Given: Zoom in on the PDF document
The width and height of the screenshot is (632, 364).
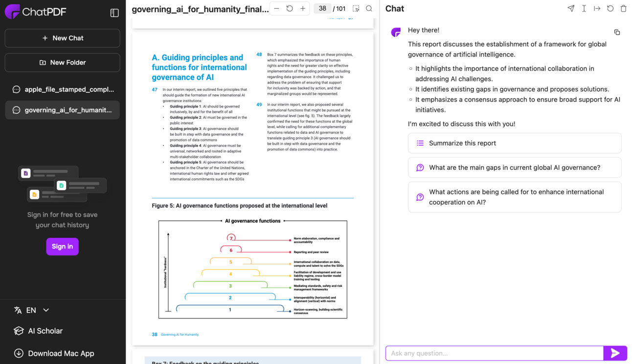Looking at the screenshot, I should pos(303,8).
